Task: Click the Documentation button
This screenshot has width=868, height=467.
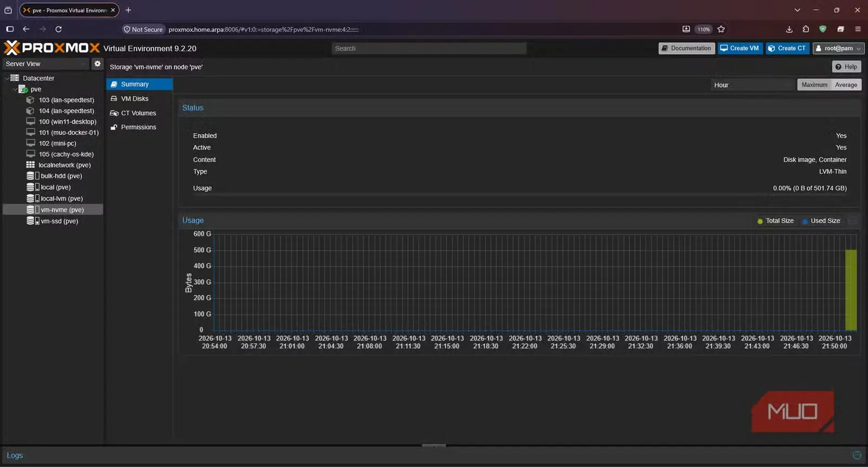Action: [686, 48]
